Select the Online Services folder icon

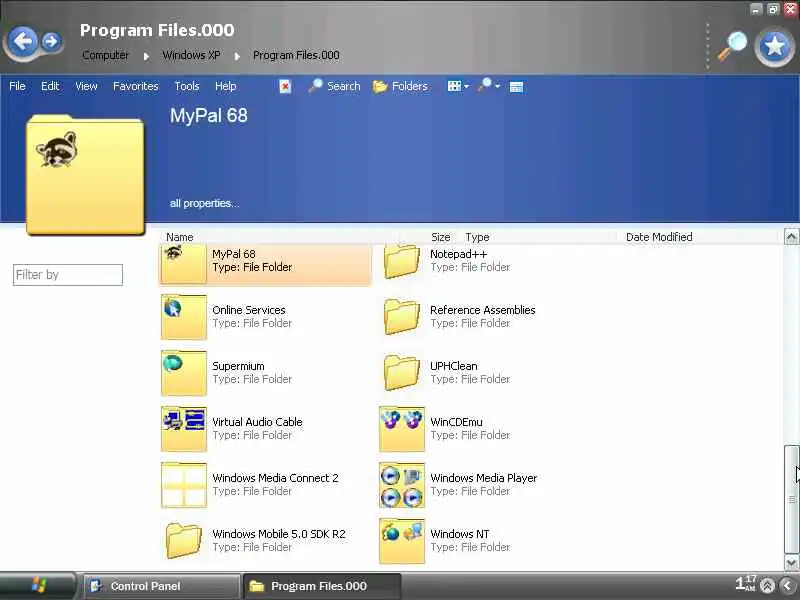[x=184, y=317]
